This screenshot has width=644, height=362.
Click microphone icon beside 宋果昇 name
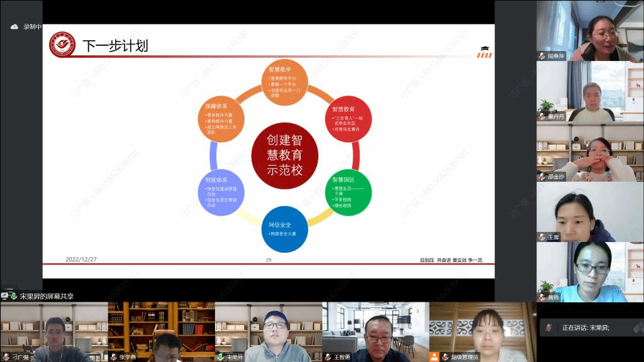[x=220, y=357]
